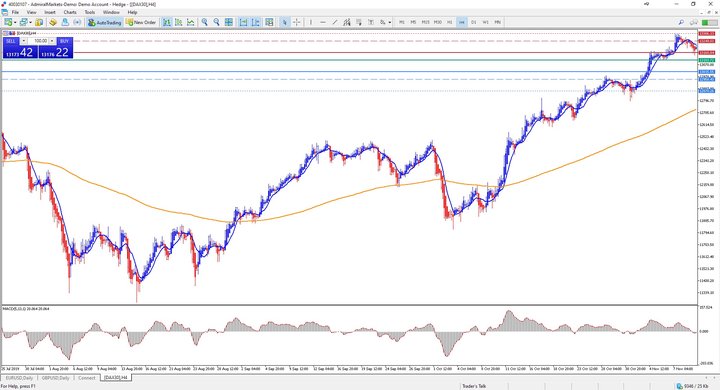The image size is (720, 390).
Task: Switch to line chart mode
Action: click(x=191, y=22)
